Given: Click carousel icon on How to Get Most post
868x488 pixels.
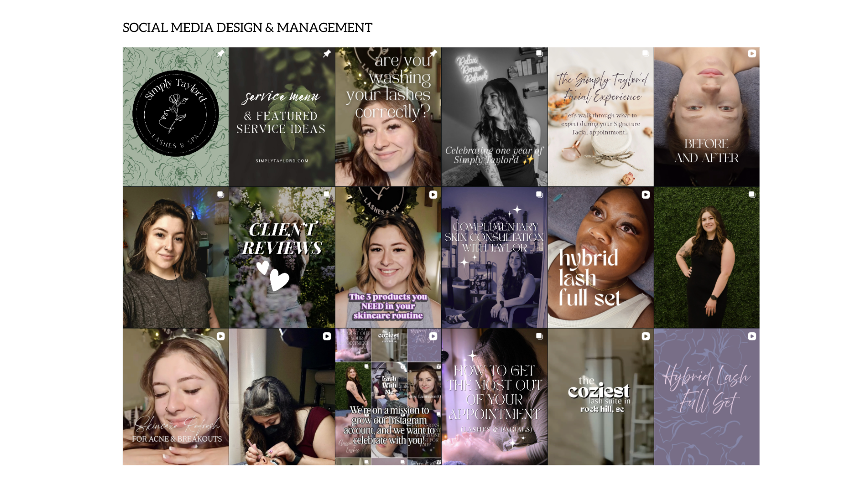Looking at the screenshot, I should (539, 336).
